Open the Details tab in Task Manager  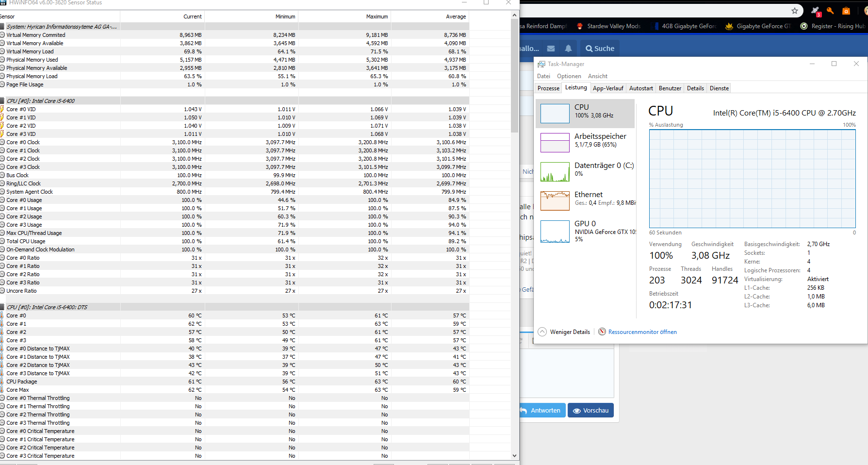[695, 88]
